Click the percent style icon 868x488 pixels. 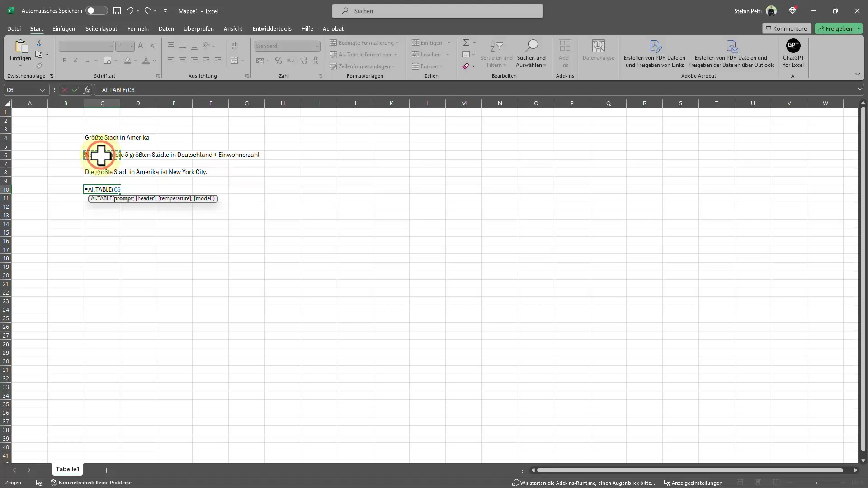[x=278, y=61]
